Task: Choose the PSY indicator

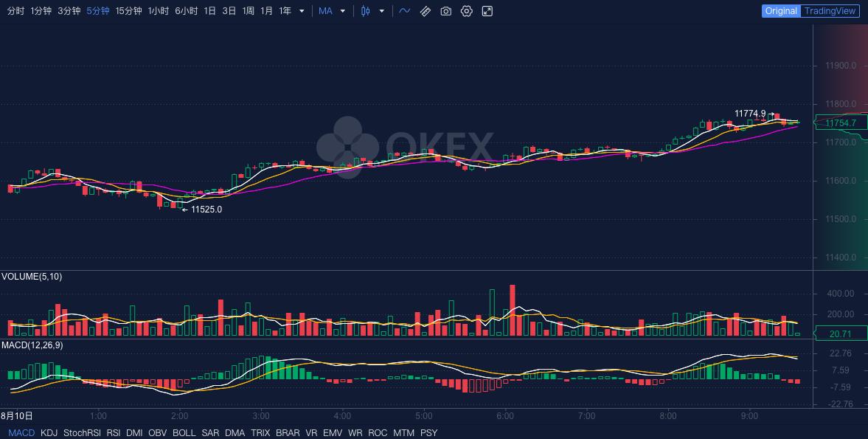Action: [428, 433]
